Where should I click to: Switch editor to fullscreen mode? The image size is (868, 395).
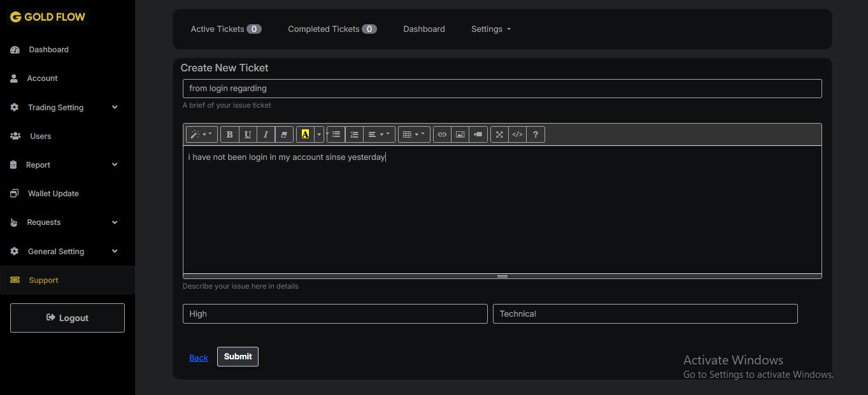(x=499, y=134)
